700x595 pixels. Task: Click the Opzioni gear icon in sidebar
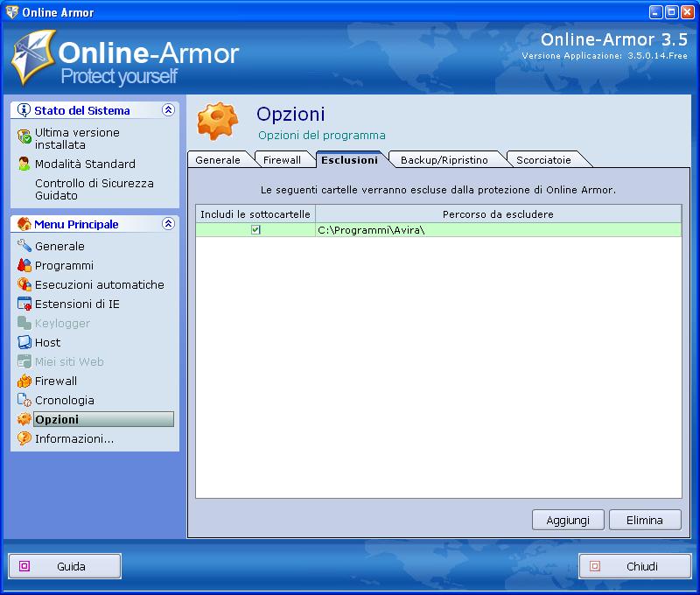[x=24, y=419]
